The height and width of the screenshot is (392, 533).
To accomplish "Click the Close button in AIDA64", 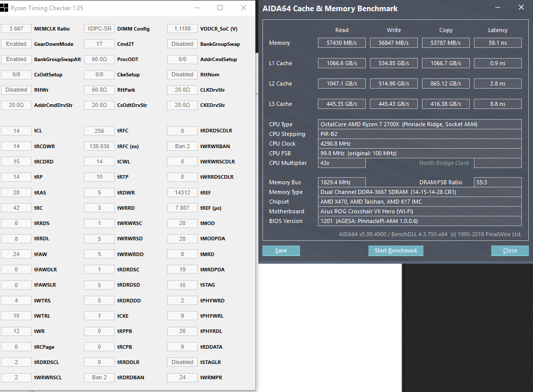I will 510,250.
